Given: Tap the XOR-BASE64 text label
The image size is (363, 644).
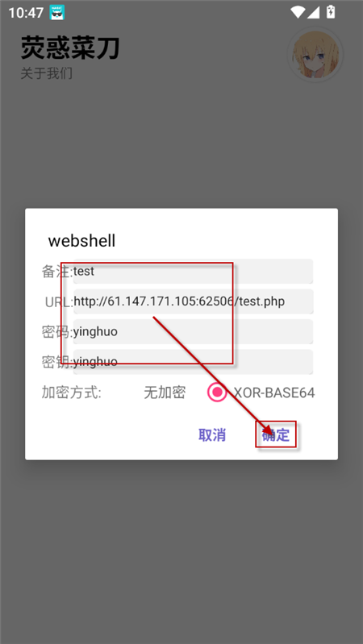Looking at the screenshot, I should [x=274, y=393].
